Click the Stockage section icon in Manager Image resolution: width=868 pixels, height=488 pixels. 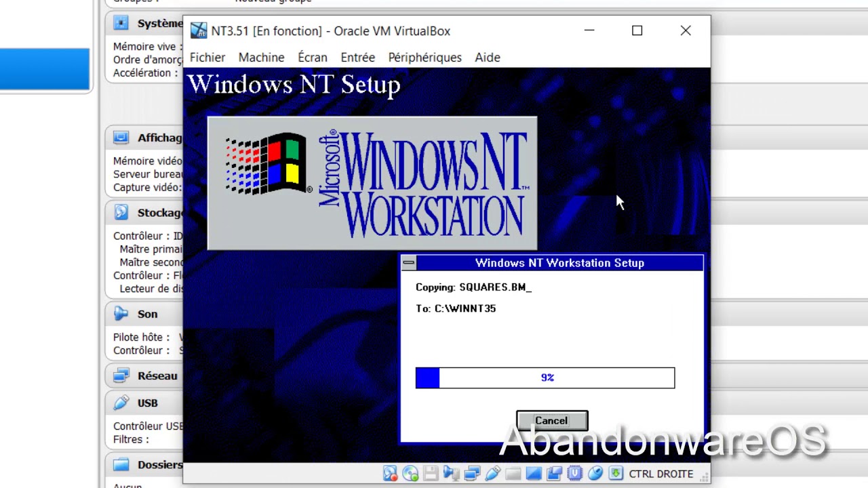pyautogui.click(x=121, y=212)
